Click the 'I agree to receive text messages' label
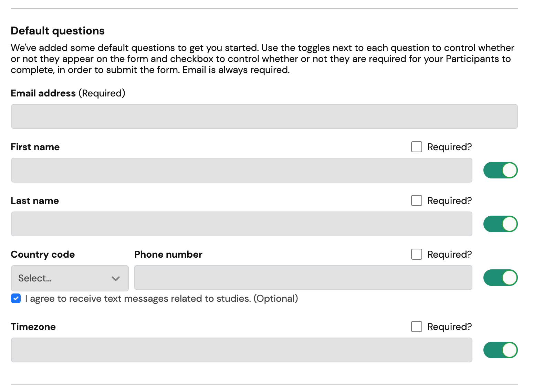The image size is (533, 392). click(161, 298)
